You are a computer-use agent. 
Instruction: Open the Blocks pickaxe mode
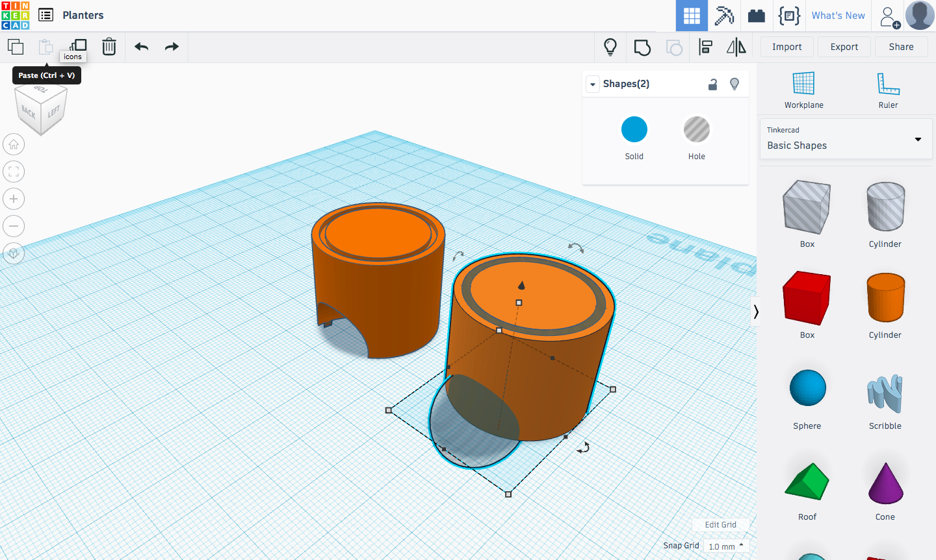click(x=724, y=16)
